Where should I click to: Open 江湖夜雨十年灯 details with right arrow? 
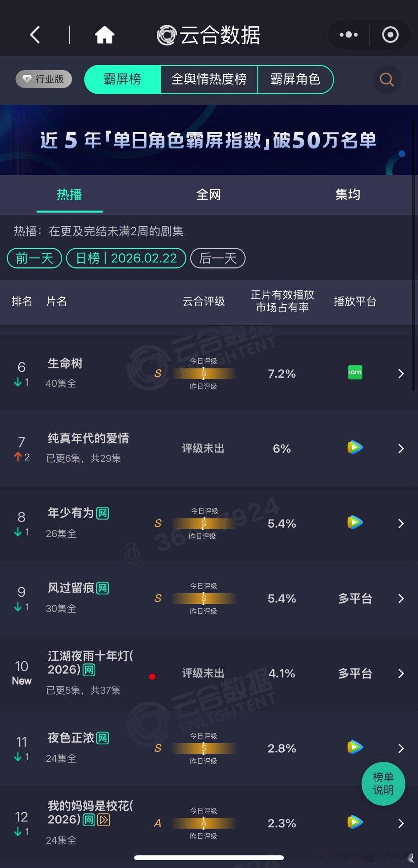coord(401,673)
